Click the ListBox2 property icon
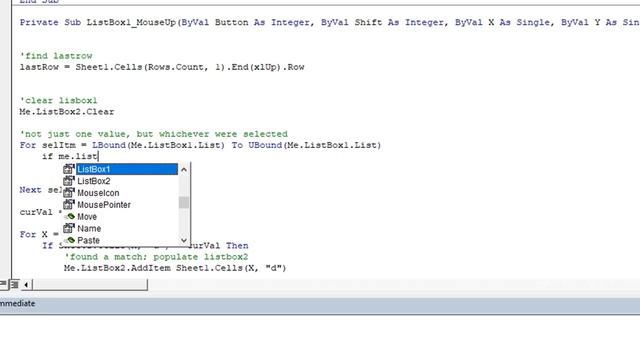This screenshot has width=640, height=360. click(69, 180)
